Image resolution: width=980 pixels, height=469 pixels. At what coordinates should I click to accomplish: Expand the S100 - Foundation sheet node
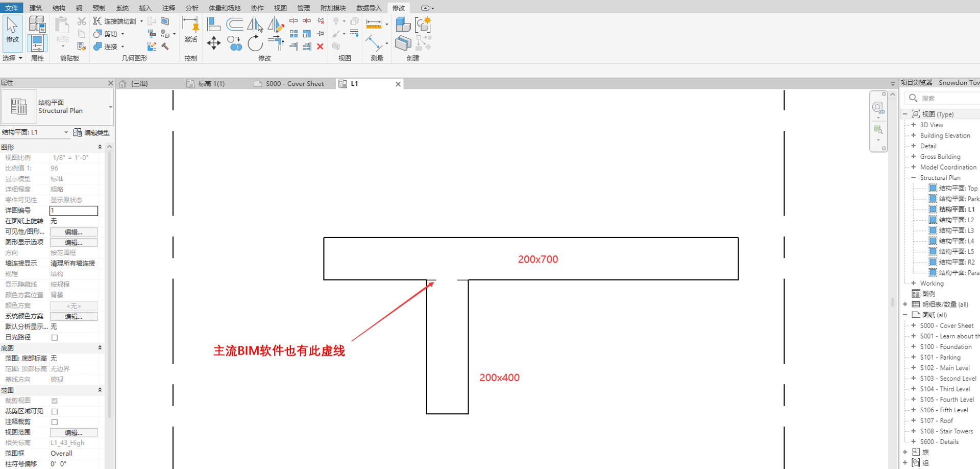point(914,347)
